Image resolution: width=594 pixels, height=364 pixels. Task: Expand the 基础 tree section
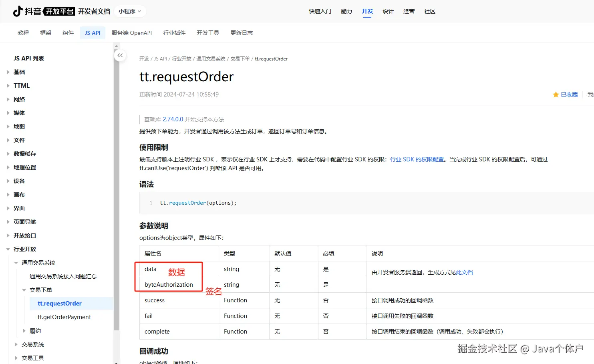click(8, 72)
